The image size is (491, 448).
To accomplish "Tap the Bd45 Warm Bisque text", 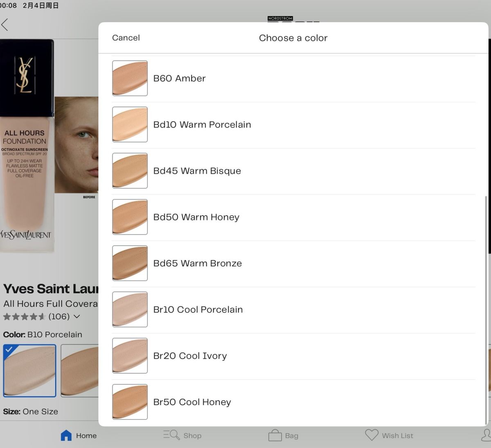I will tap(197, 171).
